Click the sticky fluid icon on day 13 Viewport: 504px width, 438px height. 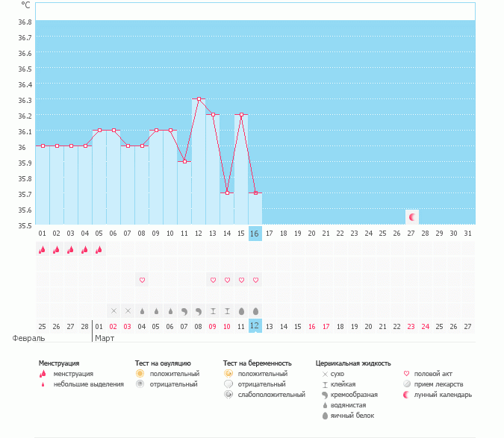pyautogui.click(x=213, y=310)
